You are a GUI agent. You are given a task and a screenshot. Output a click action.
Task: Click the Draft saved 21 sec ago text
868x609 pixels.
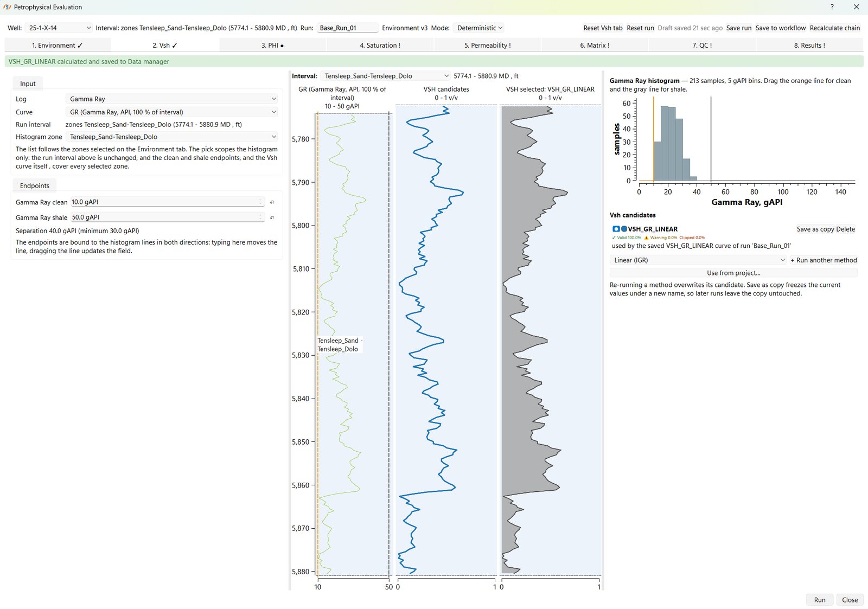tap(690, 28)
